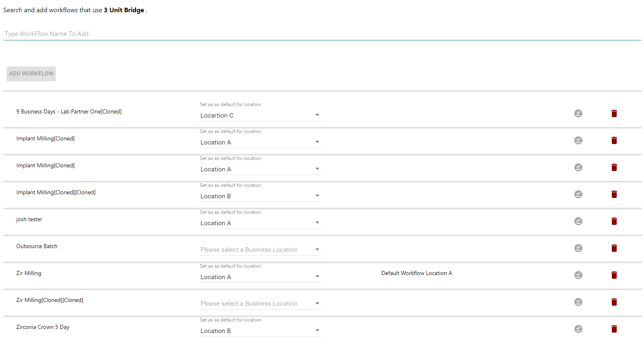
Task: Click the ADD WORKFLOW button
Action: coord(31,74)
